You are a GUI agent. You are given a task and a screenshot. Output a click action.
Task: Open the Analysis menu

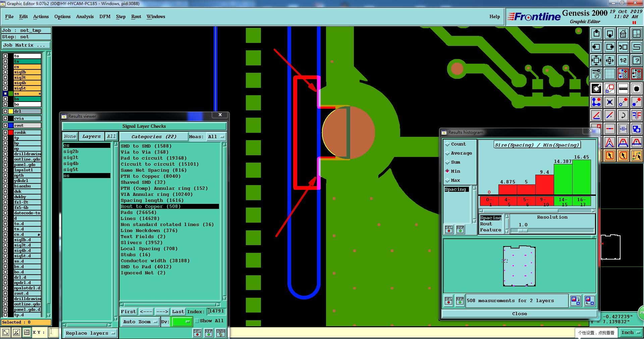click(85, 16)
